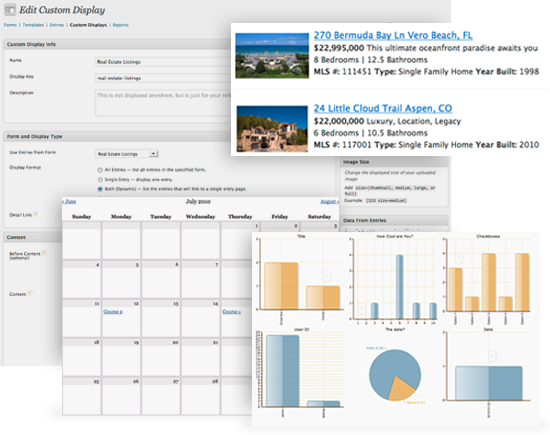The height and width of the screenshot is (435, 550).
Task: Click the Monday column header in the calendar
Action: point(121,216)
